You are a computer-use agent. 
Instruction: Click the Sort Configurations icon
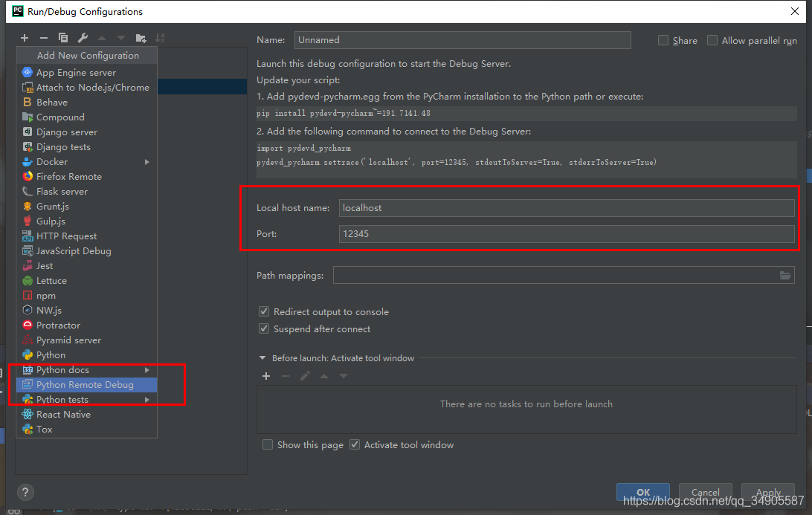pyautogui.click(x=160, y=38)
